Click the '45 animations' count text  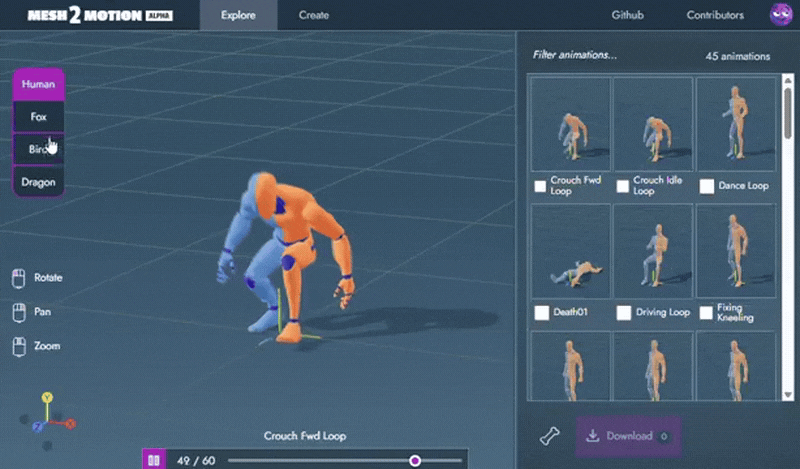point(738,56)
